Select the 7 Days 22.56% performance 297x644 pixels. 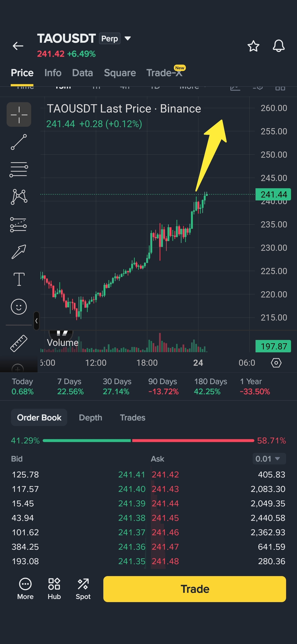71,386
